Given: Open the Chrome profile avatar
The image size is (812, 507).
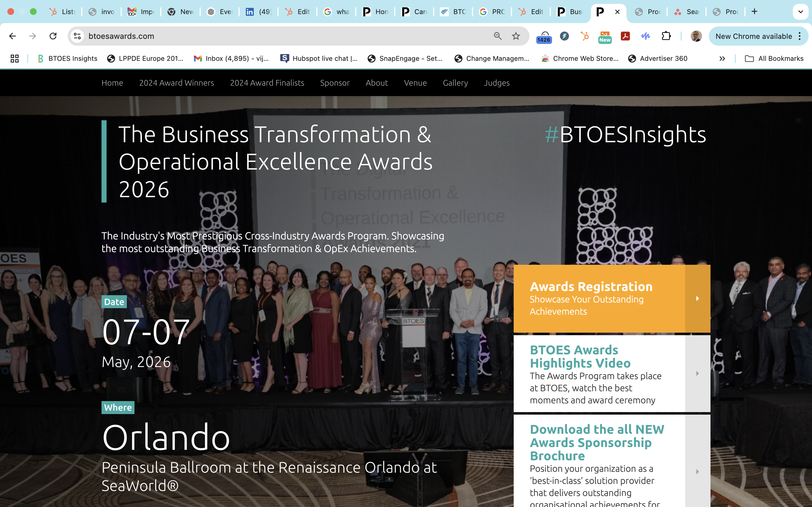Looking at the screenshot, I should coord(696,36).
